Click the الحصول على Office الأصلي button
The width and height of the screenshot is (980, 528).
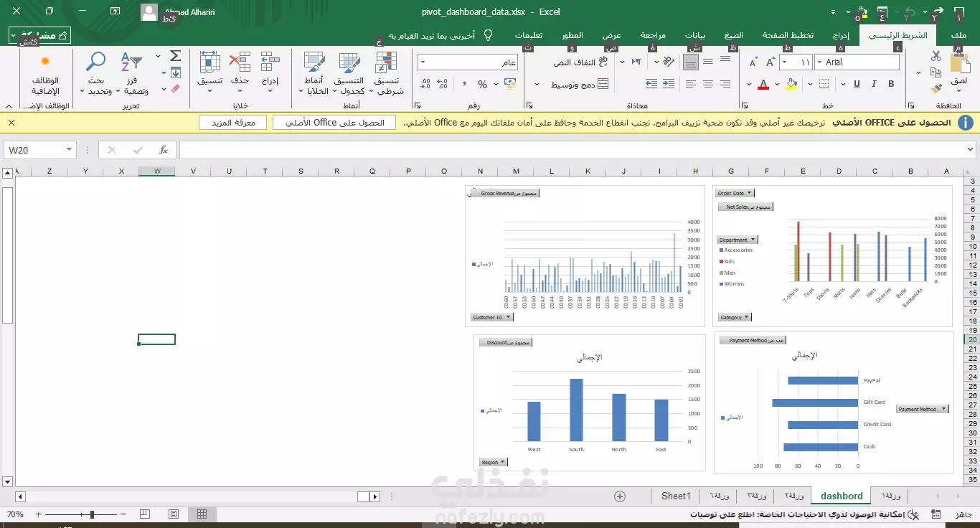[334, 123]
